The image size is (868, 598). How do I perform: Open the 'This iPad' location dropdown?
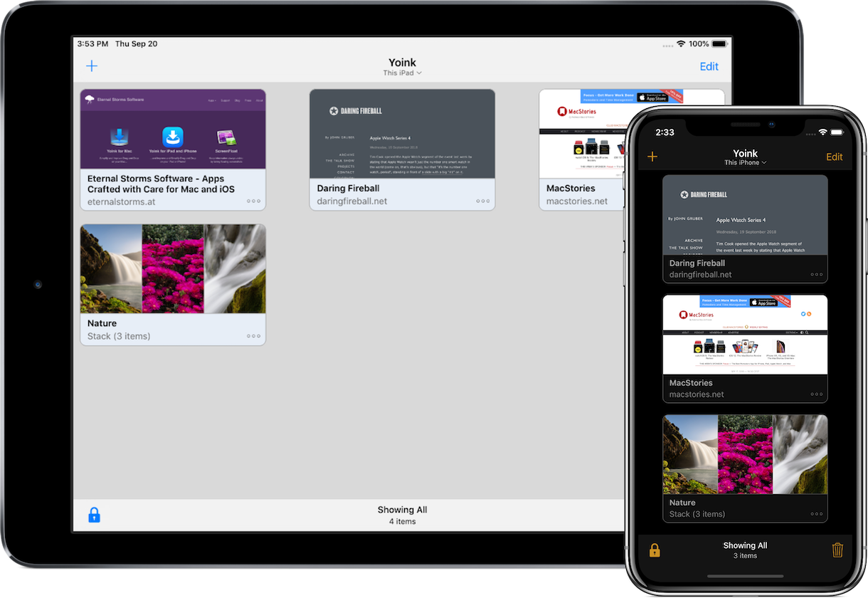(402, 73)
